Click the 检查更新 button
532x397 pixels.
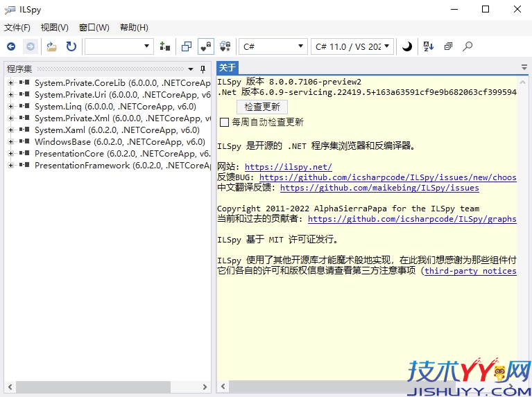pos(262,107)
